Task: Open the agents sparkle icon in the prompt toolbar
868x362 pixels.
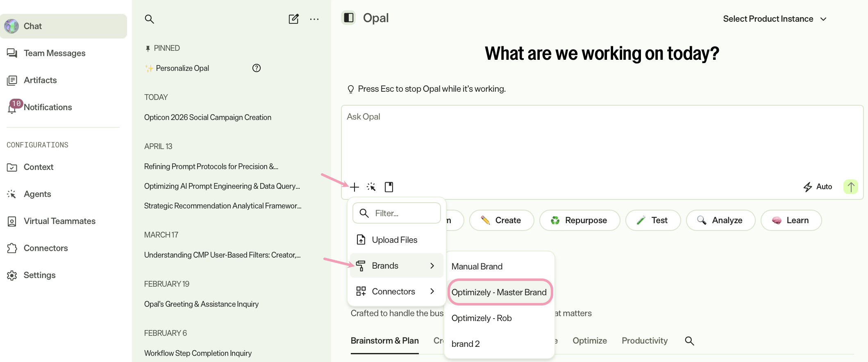Action: (x=371, y=187)
